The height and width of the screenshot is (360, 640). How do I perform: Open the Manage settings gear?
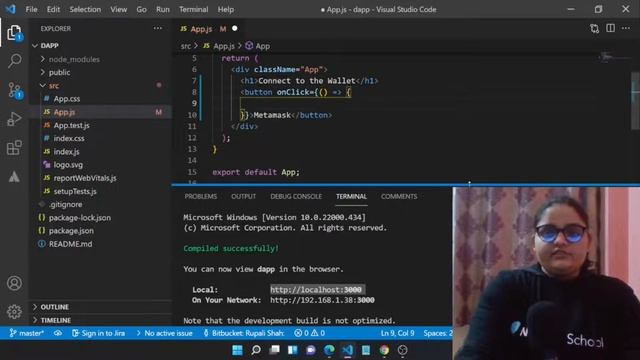pyautogui.click(x=14, y=311)
